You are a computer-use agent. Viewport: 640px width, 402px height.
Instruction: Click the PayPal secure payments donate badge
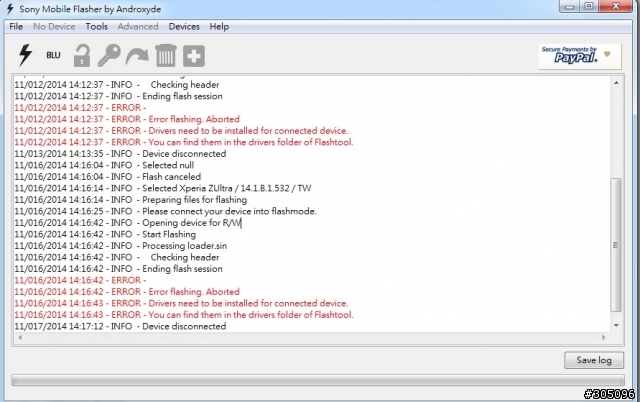click(580, 56)
